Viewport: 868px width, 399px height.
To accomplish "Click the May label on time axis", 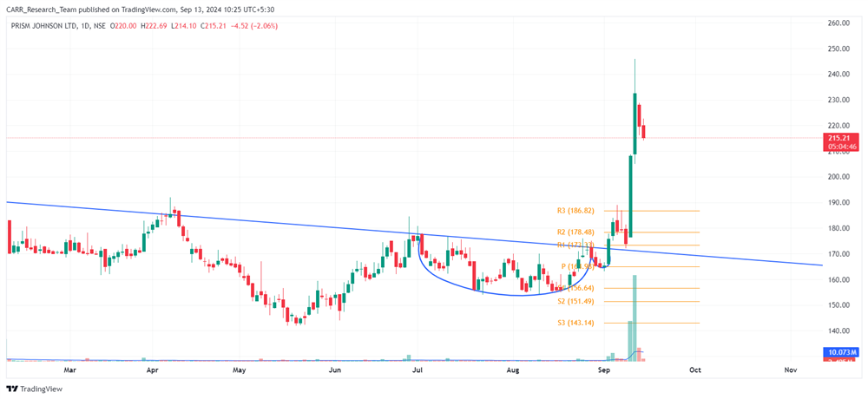I will [240, 370].
